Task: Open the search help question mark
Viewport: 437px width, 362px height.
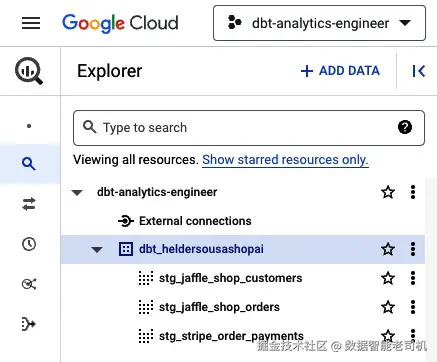Action: coord(405,127)
